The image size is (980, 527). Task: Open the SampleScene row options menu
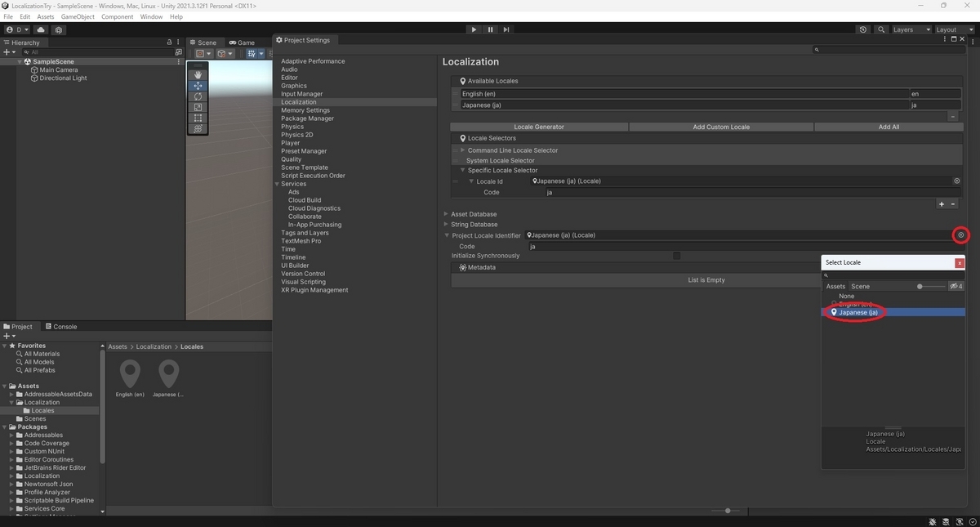[179, 61]
